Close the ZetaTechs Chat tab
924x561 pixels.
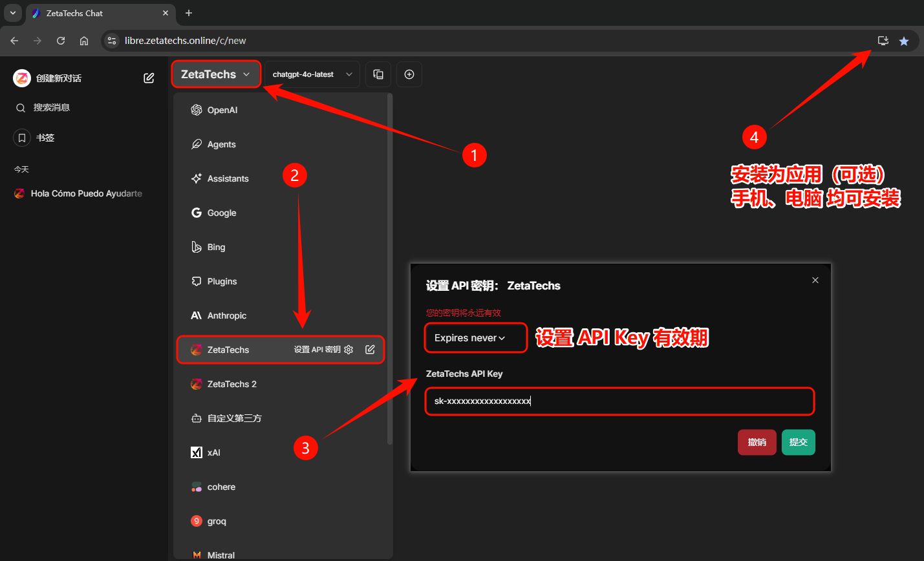pos(166,13)
